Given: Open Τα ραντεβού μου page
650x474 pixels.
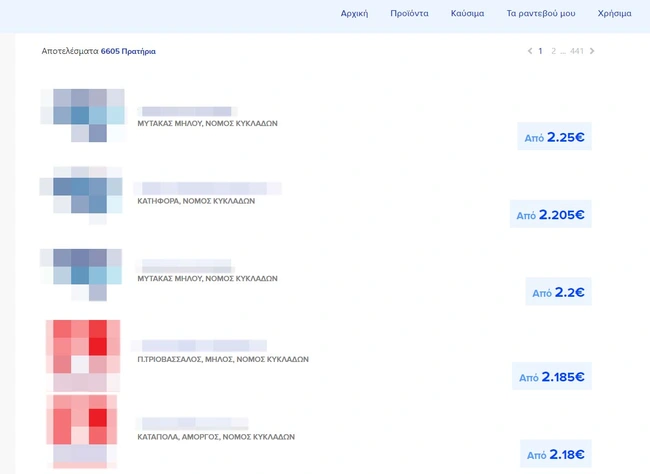Looking at the screenshot, I should [540, 14].
